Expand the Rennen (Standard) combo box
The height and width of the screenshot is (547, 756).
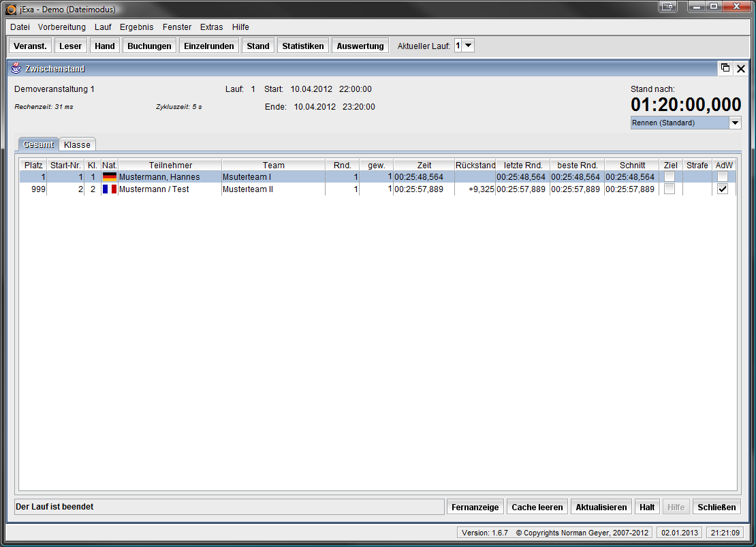tap(735, 123)
